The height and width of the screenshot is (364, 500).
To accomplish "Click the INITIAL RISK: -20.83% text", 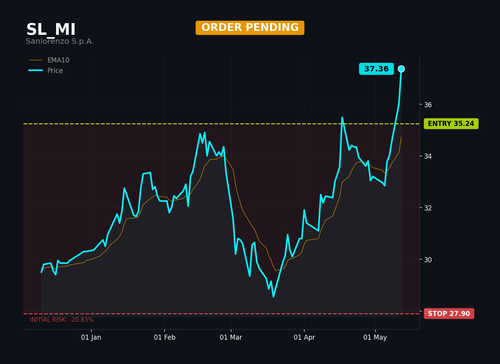I will (62, 320).
